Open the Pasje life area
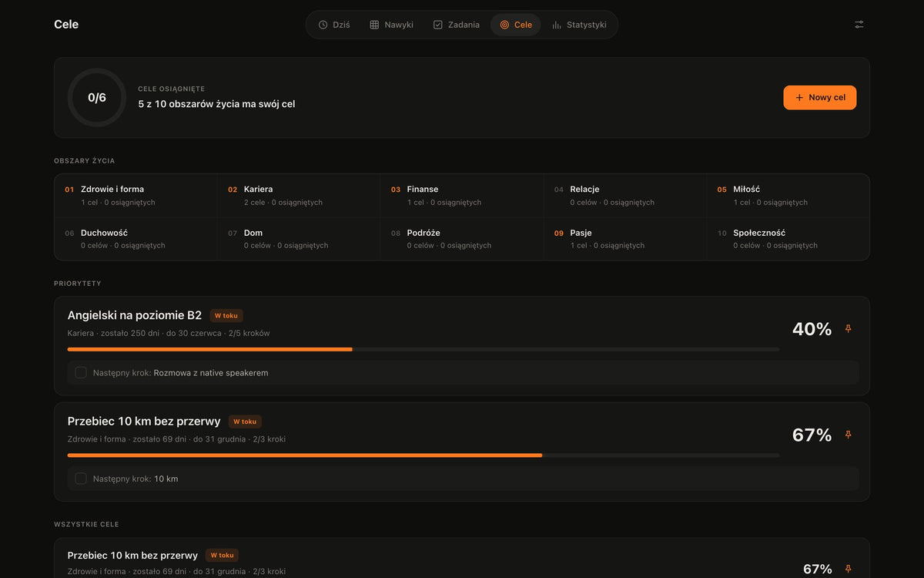 tap(625, 239)
